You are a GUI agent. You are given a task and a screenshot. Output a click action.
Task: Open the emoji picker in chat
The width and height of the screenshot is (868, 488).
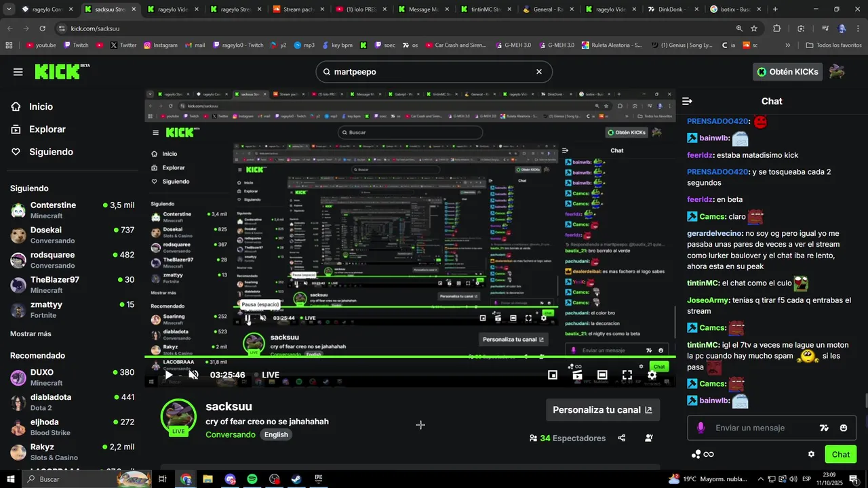[844, 428]
